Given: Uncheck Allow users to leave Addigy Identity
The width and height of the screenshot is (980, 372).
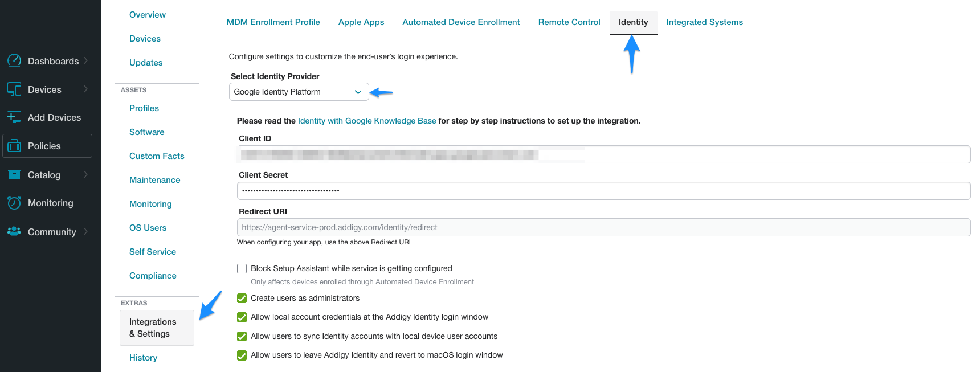Looking at the screenshot, I should [242, 355].
